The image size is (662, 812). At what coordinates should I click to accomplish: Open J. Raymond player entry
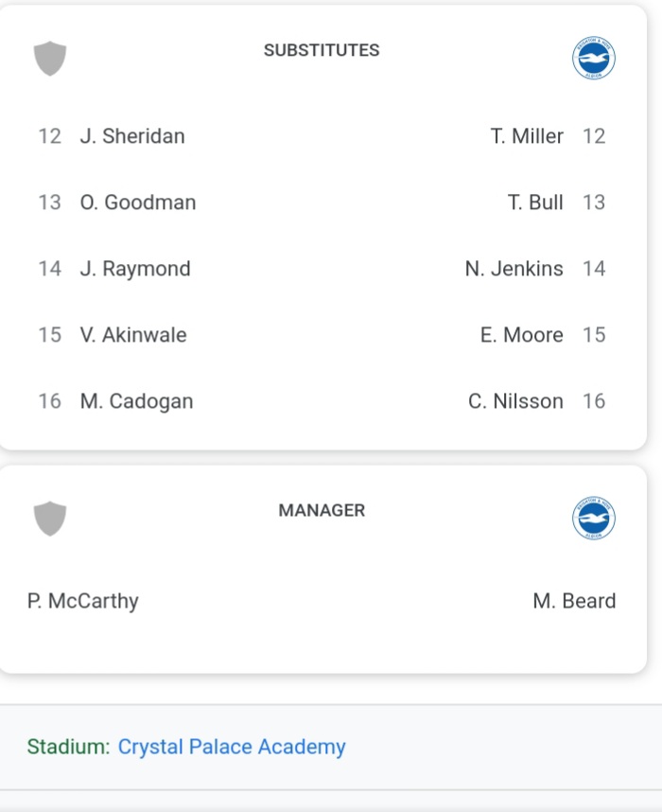pos(135,269)
